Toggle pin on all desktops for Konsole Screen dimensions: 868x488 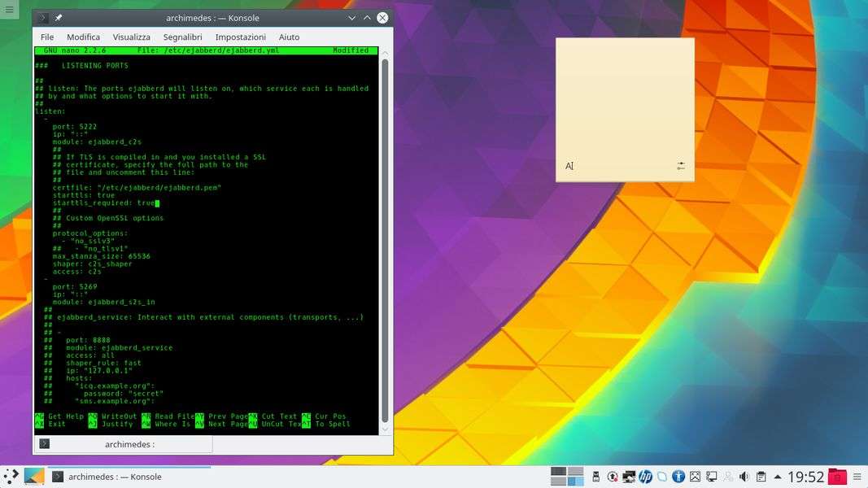59,18
